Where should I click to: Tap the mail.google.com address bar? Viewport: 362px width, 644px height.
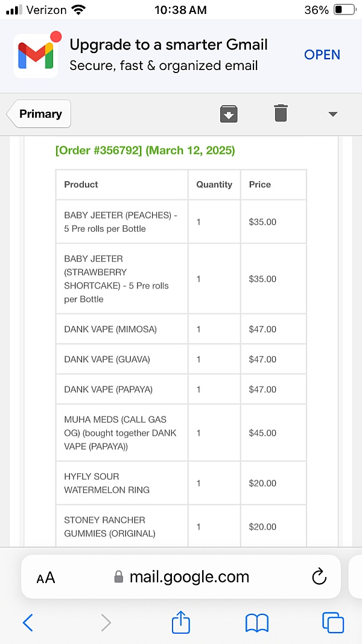pyautogui.click(x=181, y=577)
